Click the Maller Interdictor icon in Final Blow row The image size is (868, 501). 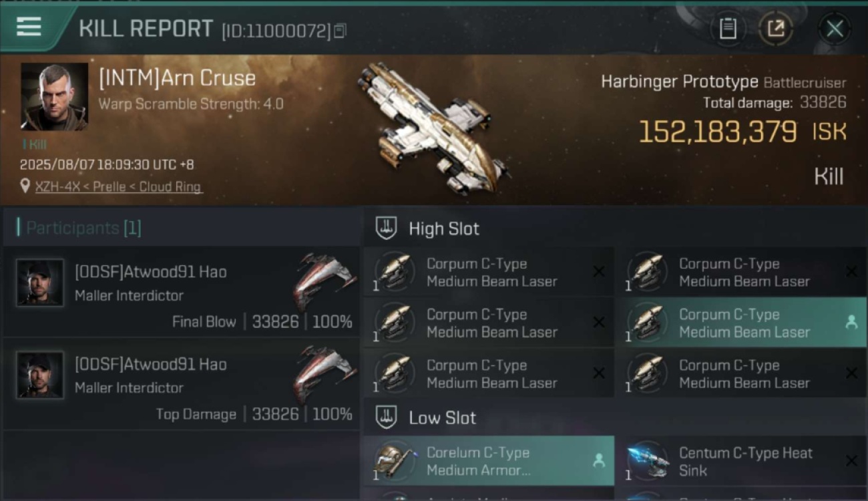tap(324, 282)
